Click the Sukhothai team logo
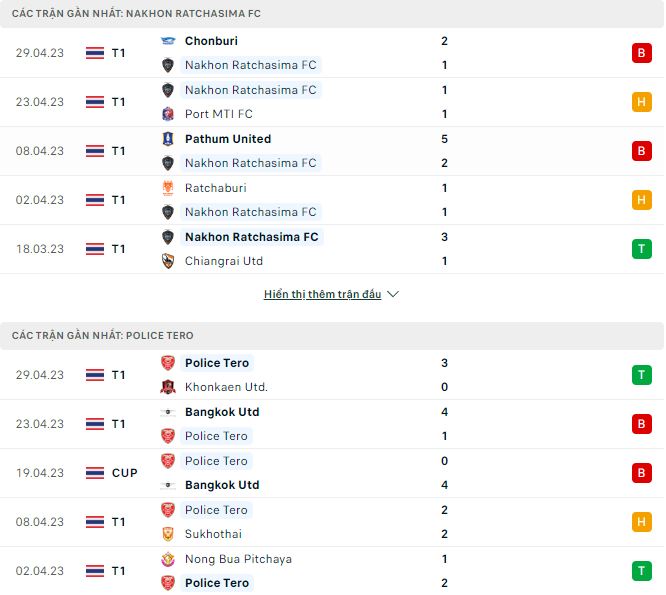The image size is (666, 595). tap(168, 534)
